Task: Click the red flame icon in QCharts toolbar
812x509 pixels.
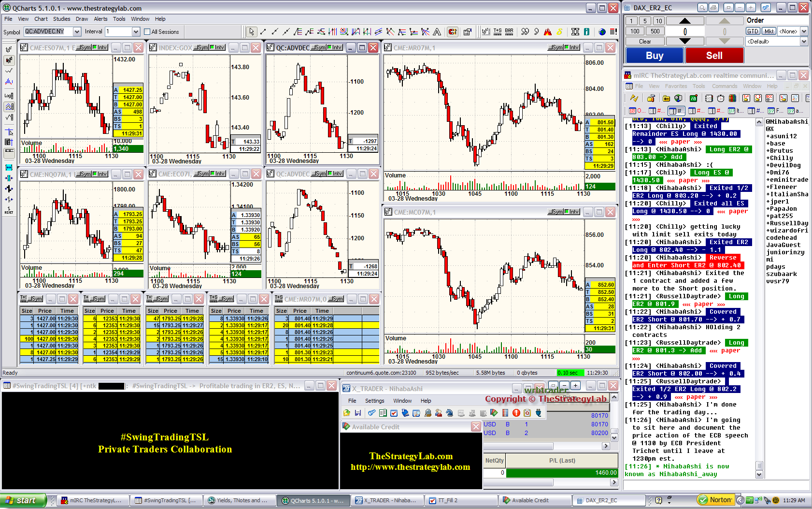Action: (547, 32)
